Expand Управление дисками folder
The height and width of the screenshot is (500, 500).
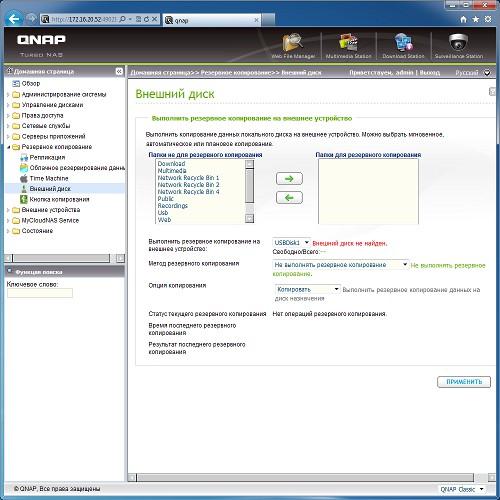8,105
